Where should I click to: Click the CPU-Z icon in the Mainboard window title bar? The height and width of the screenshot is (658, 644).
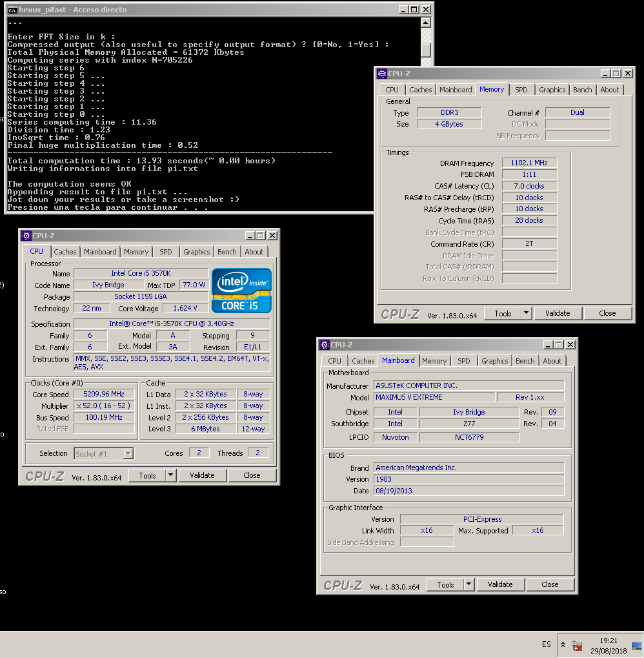325,345
